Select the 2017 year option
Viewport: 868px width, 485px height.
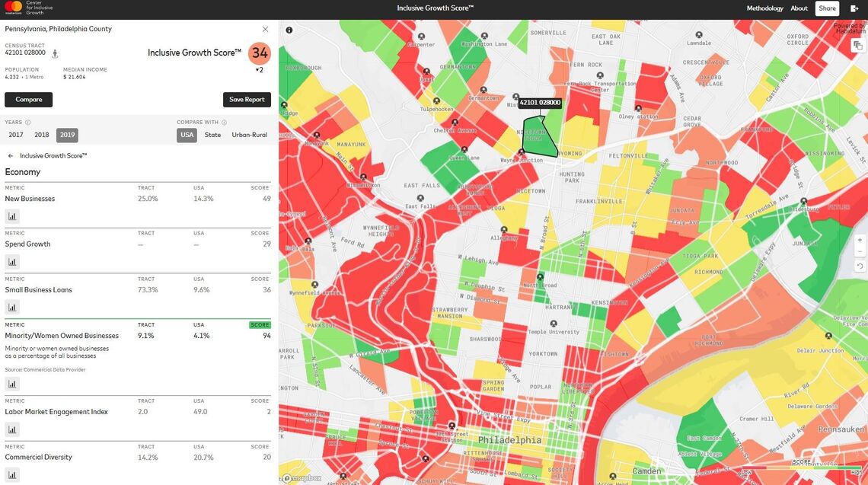[15, 135]
